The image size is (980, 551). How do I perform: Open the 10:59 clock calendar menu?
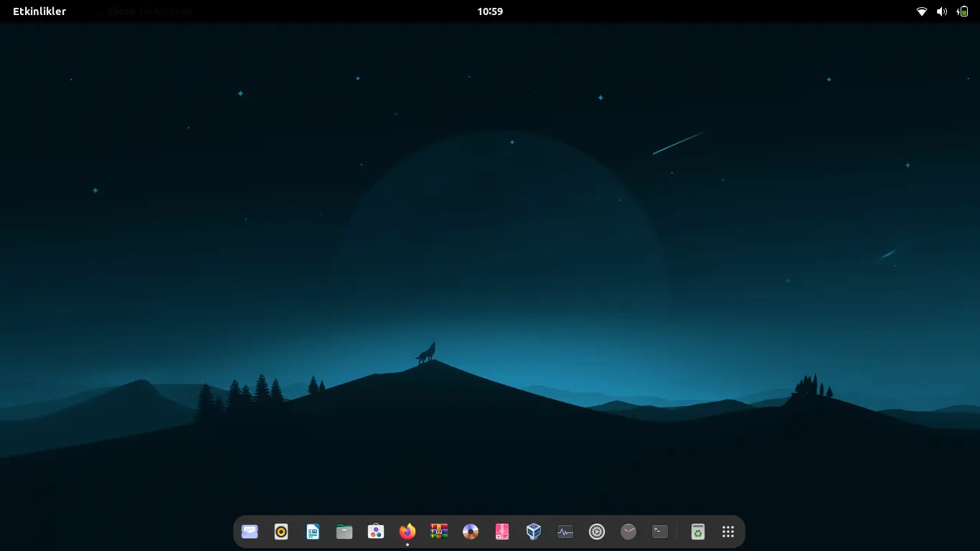tap(490, 11)
